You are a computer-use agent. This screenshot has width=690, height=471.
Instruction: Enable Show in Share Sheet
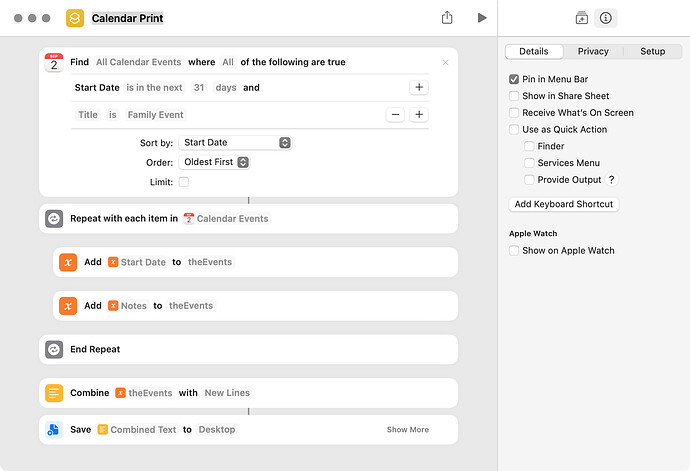point(514,96)
